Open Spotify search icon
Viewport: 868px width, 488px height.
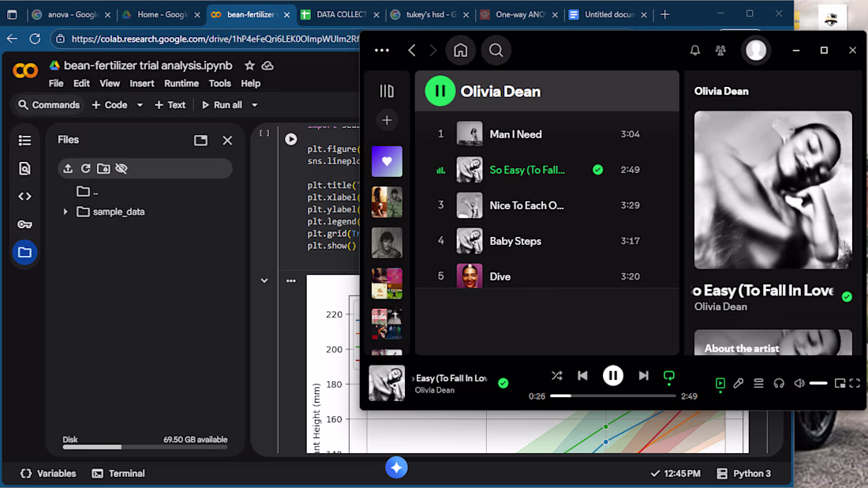point(496,51)
